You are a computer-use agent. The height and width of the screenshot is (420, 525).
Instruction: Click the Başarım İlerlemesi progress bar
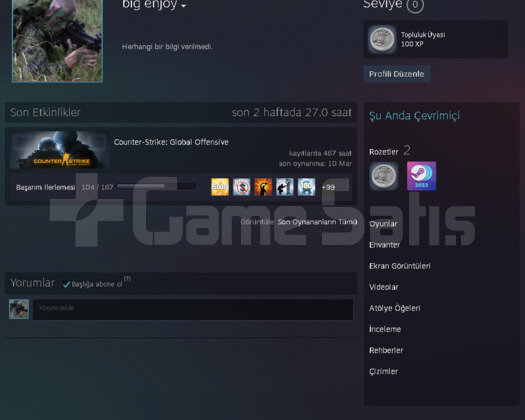(x=156, y=187)
